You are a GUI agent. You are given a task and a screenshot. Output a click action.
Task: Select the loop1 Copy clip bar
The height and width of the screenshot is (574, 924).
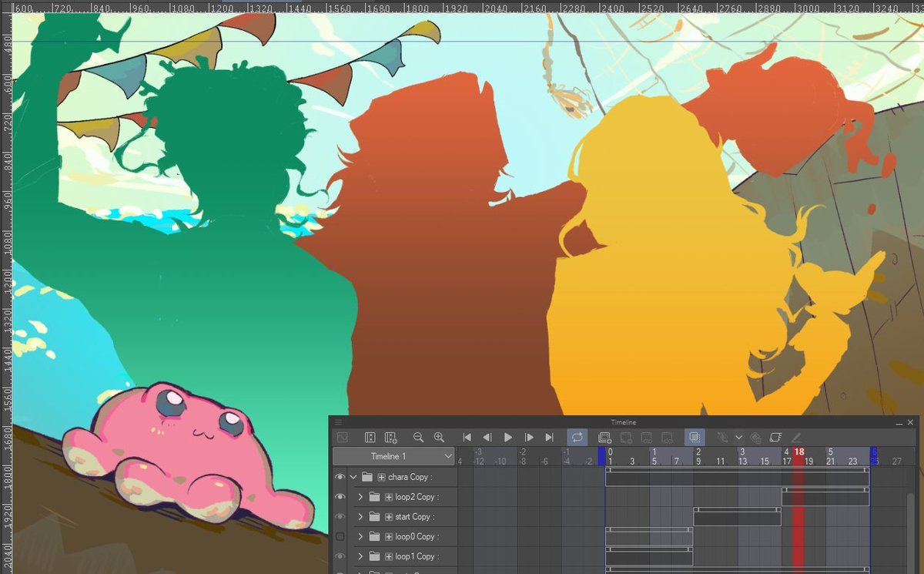pyautogui.click(x=649, y=556)
